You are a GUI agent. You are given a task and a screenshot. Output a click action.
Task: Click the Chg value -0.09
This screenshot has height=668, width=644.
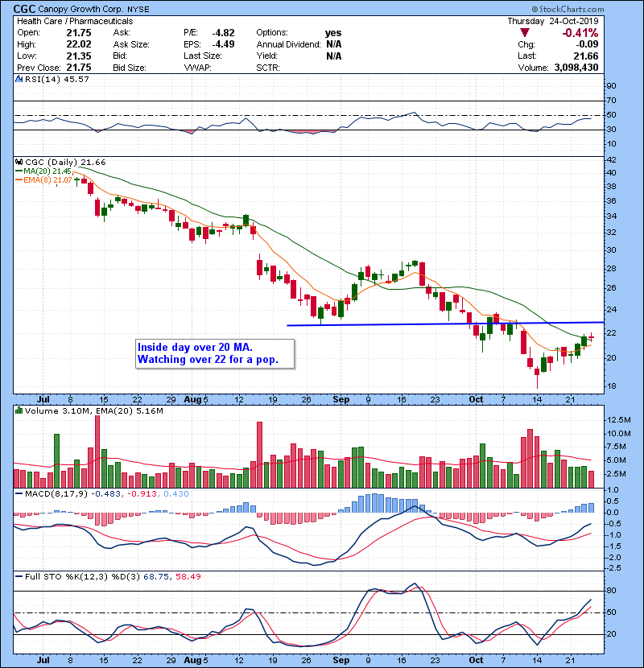[587, 44]
